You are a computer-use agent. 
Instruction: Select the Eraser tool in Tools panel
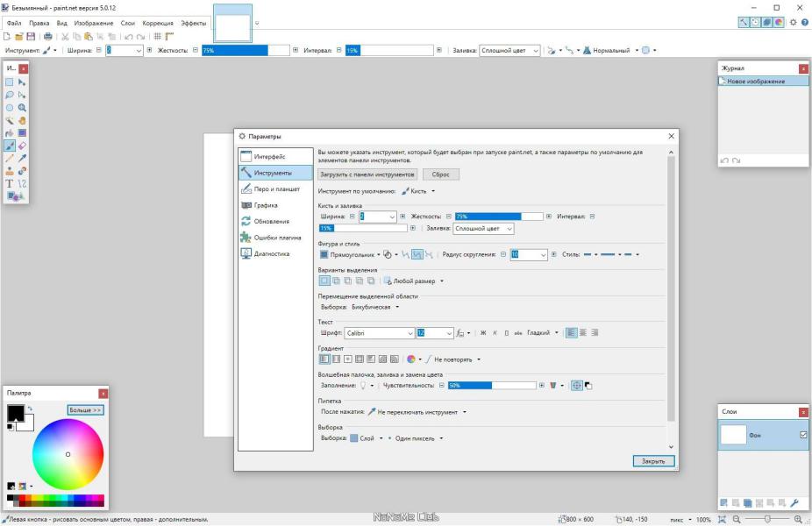point(22,146)
